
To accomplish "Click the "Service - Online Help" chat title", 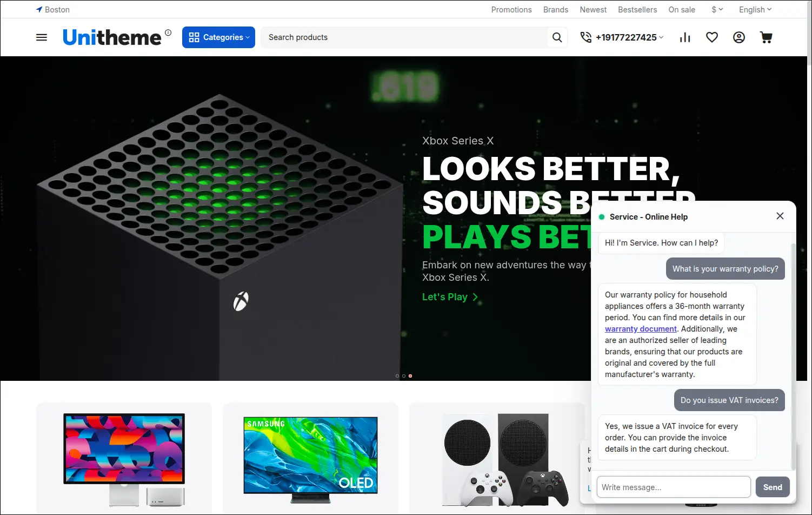I will (x=649, y=217).
